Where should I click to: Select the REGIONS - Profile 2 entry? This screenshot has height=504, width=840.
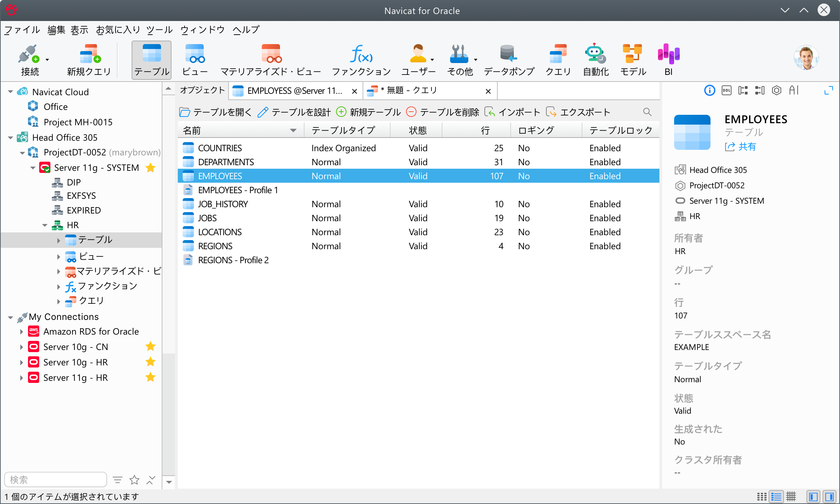[419, 260]
